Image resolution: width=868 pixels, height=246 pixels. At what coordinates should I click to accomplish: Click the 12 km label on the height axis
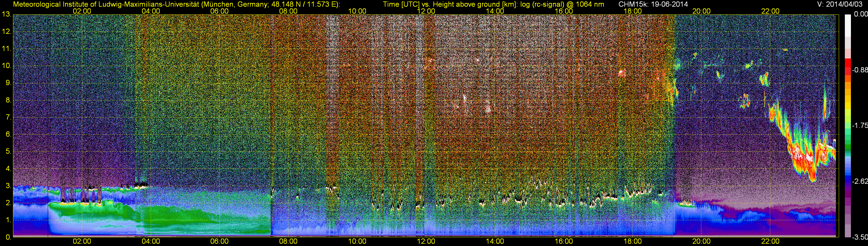click(x=6, y=31)
